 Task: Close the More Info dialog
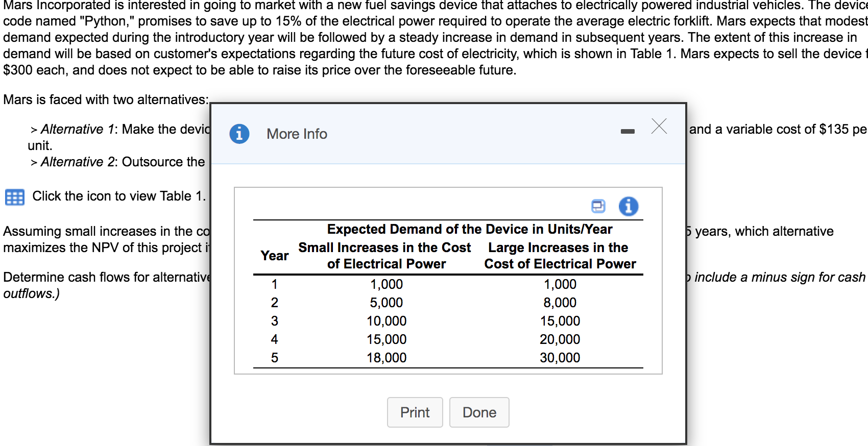tap(659, 126)
